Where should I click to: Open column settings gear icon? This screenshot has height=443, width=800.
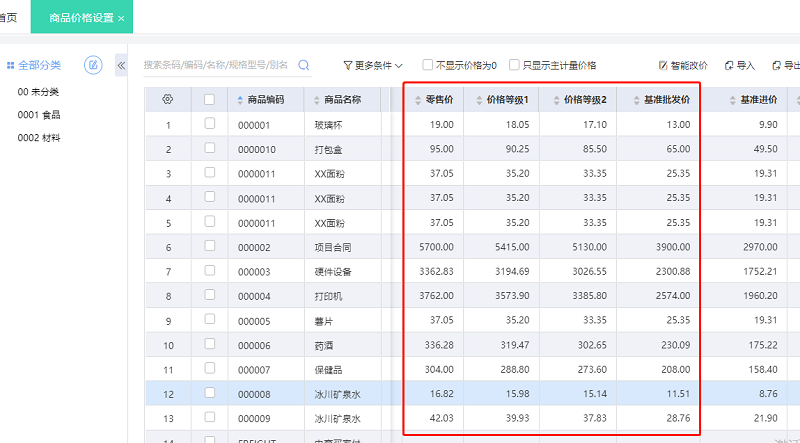click(167, 100)
